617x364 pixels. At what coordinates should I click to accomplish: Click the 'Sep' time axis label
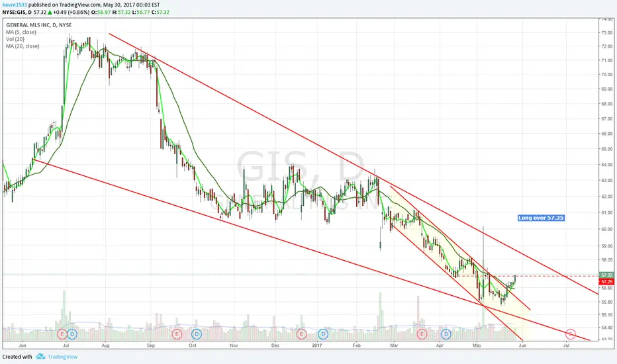click(x=151, y=345)
